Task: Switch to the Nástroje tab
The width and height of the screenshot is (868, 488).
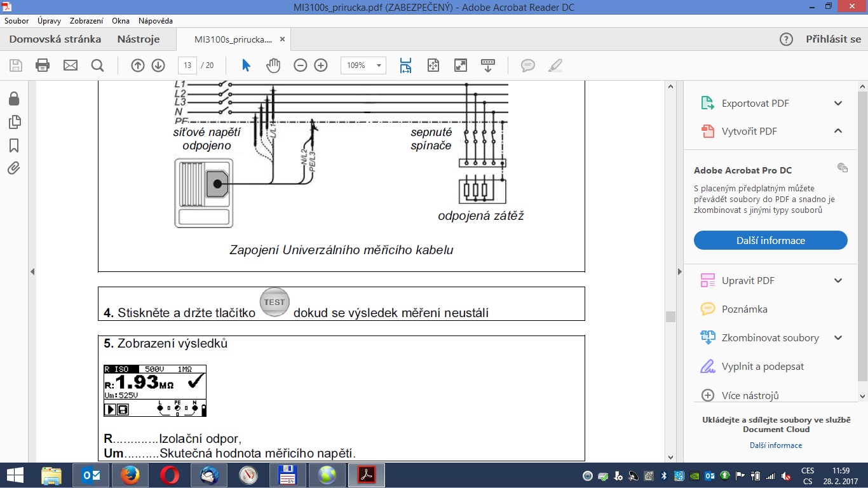Action: 138,39
